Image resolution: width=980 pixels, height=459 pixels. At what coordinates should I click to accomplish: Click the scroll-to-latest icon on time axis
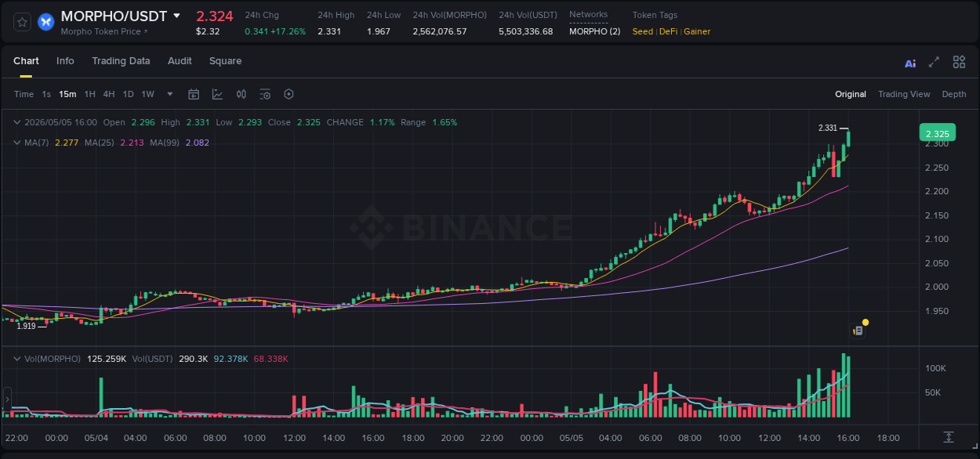click(x=949, y=436)
